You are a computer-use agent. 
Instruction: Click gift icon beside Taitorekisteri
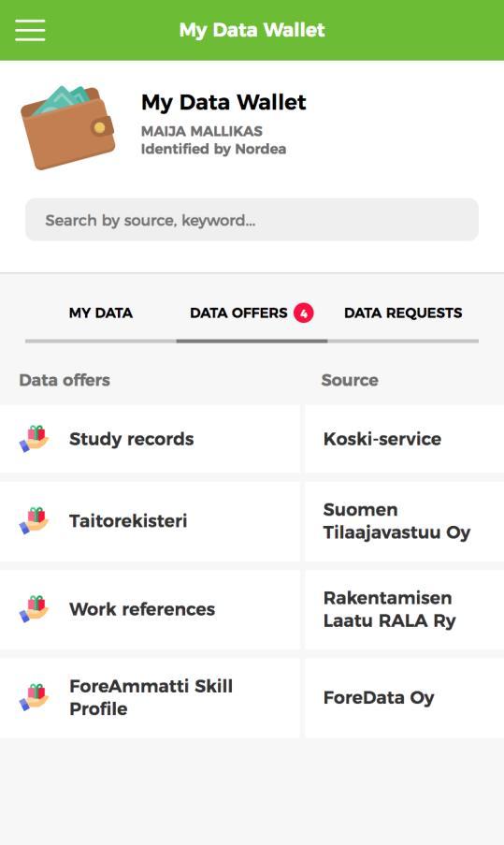coord(35,520)
